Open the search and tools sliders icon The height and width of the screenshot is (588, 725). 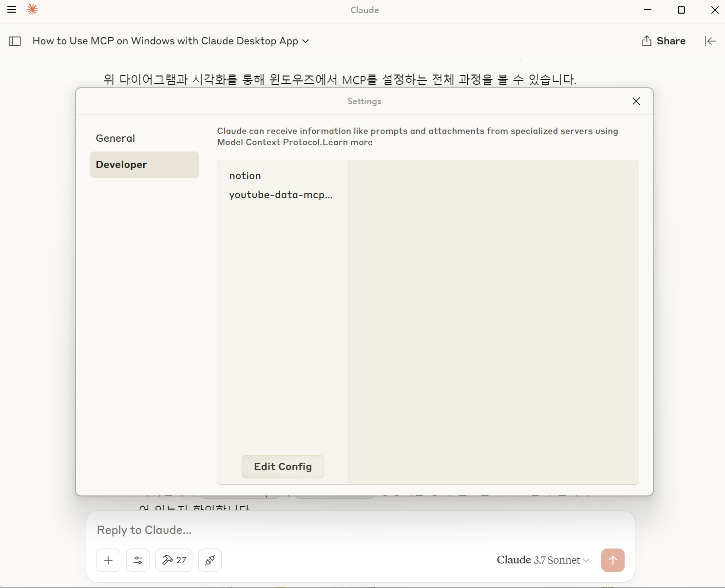tap(138, 560)
